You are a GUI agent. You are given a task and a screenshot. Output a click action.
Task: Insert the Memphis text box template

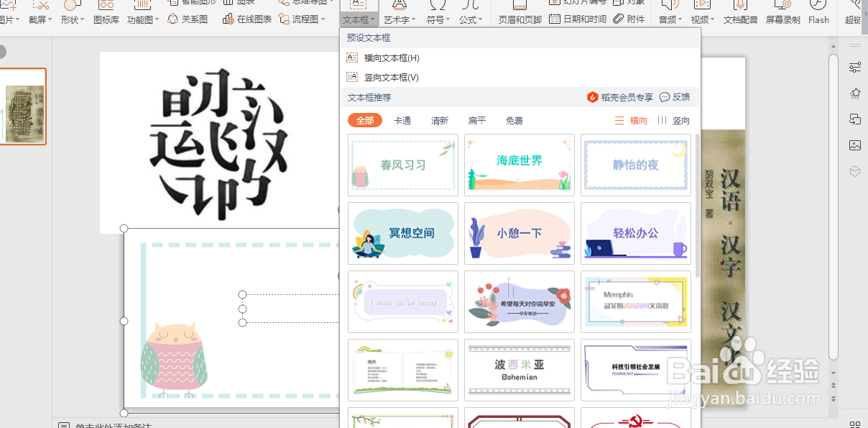tap(636, 301)
